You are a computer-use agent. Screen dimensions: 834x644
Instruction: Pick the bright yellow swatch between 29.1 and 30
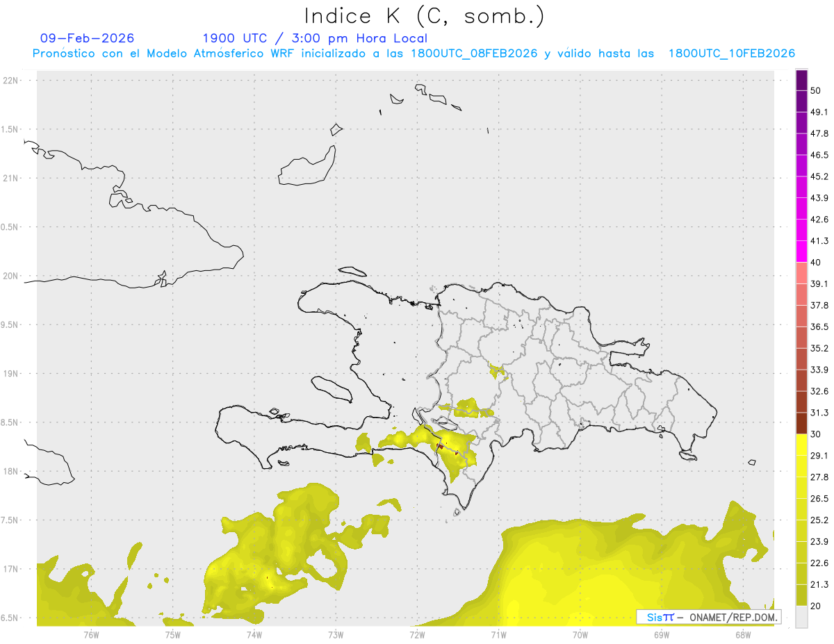(x=801, y=445)
